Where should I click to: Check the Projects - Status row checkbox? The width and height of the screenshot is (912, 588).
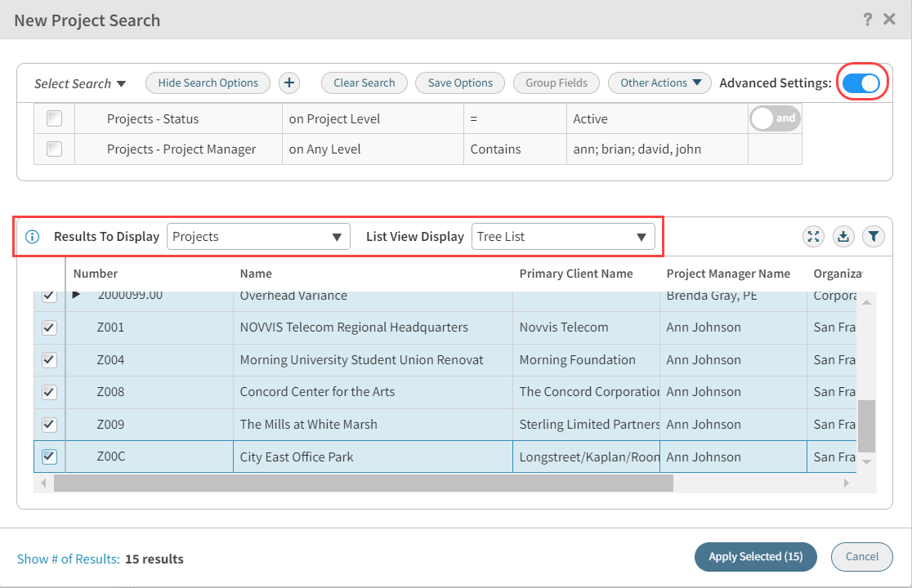[54, 118]
